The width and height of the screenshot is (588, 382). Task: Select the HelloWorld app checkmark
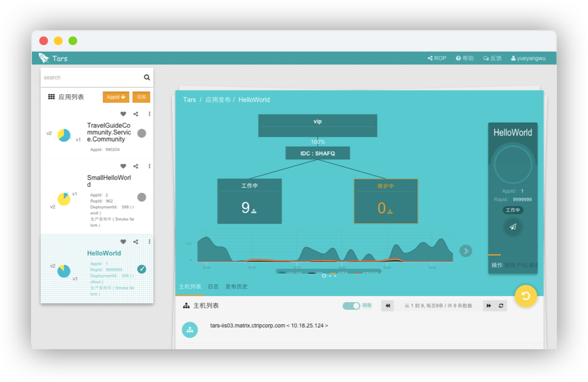[x=141, y=269]
